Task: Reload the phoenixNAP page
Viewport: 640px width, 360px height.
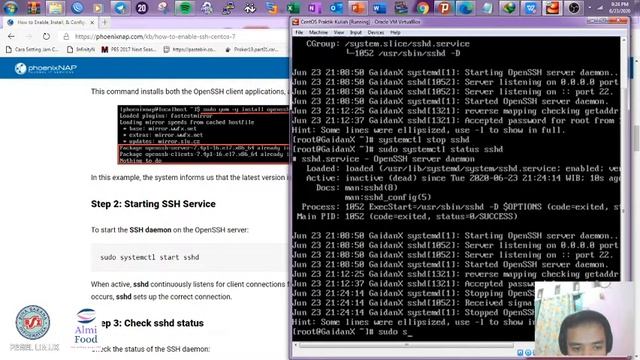Action: click(46, 36)
